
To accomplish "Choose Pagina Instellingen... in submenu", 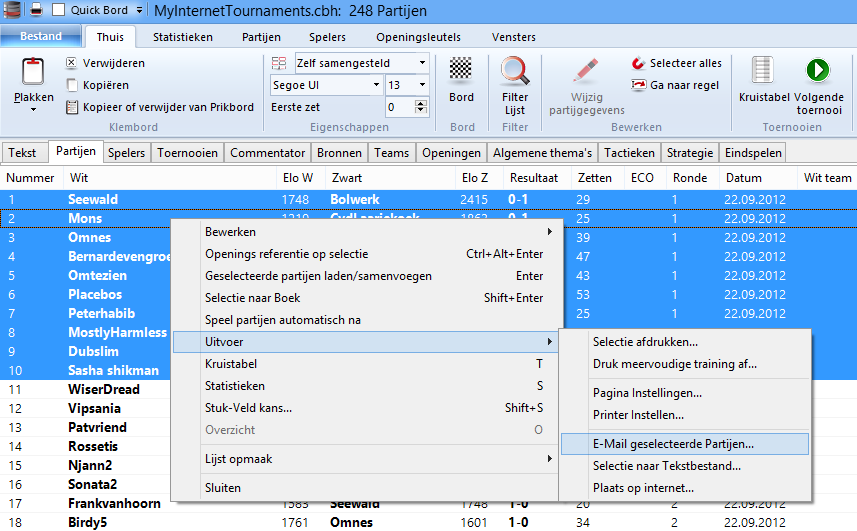I will pos(685,393).
